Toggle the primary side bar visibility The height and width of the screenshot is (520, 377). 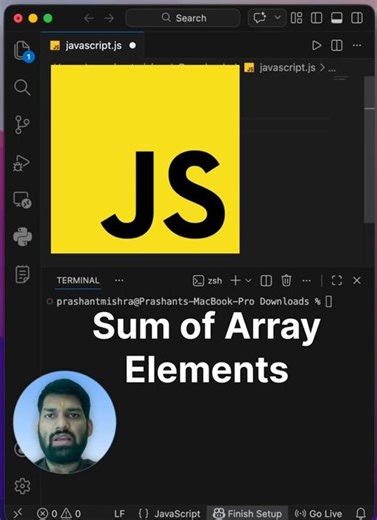tap(316, 18)
